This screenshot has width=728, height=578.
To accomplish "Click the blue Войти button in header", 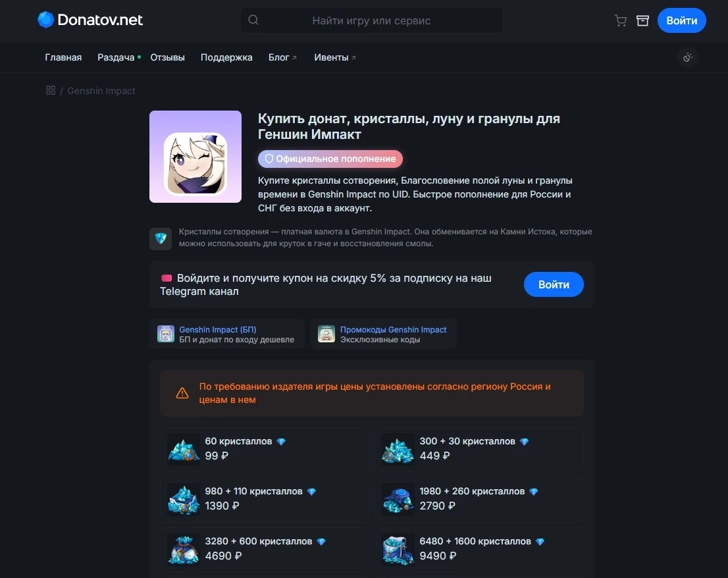I will (681, 20).
